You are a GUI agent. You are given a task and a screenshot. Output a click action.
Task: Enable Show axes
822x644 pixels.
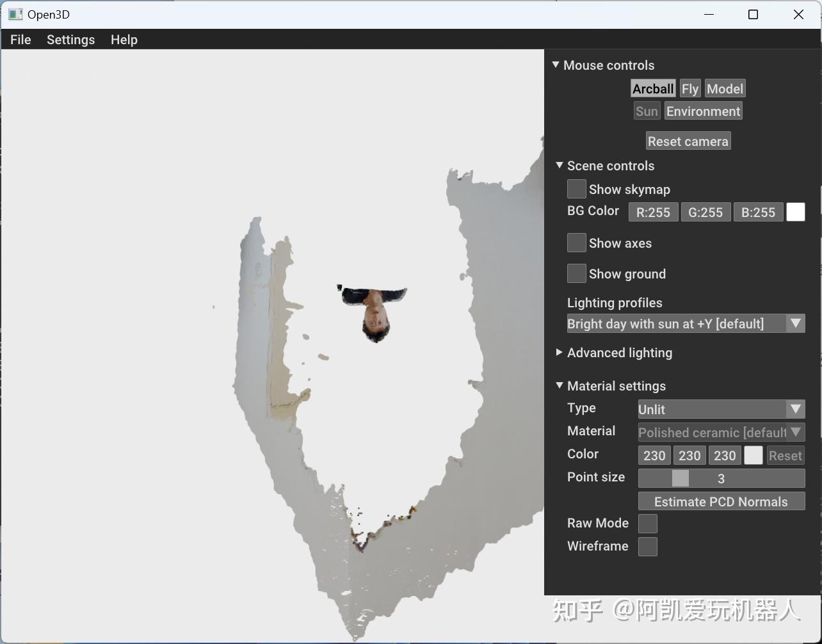click(576, 243)
